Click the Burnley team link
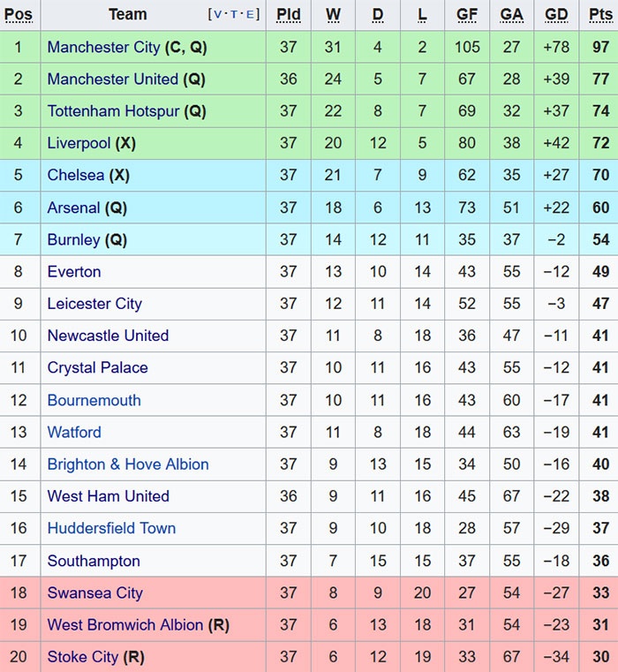The height and width of the screenshot is (672, 618). (73, 239)
